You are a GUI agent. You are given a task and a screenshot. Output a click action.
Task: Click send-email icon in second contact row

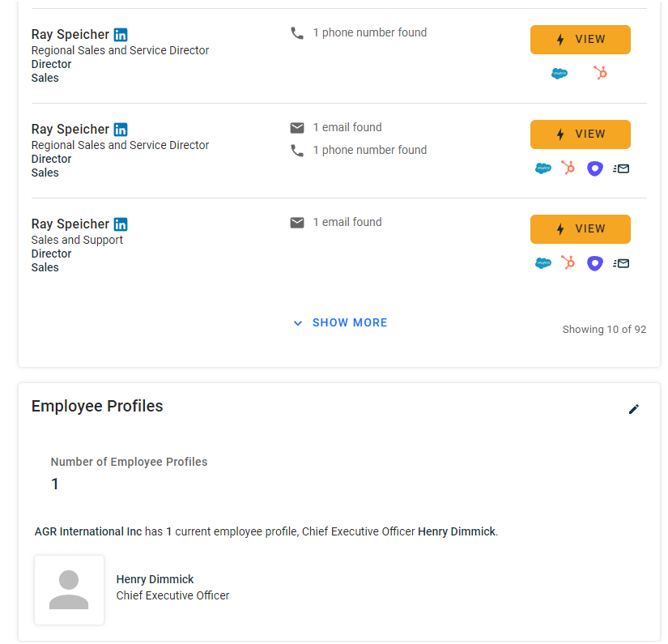click(621, 168)
